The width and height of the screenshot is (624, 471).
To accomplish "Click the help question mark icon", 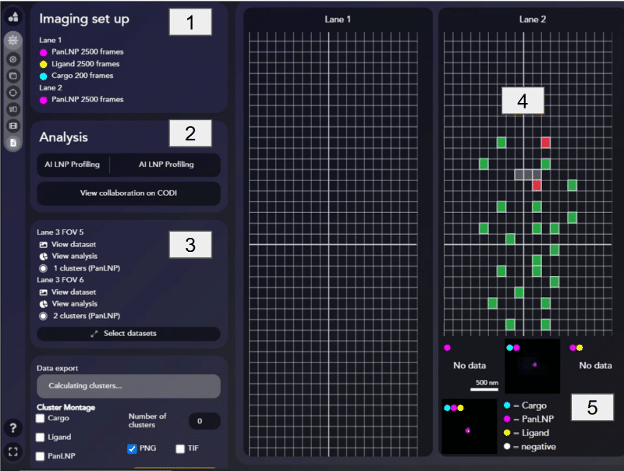I will [13, 428].
